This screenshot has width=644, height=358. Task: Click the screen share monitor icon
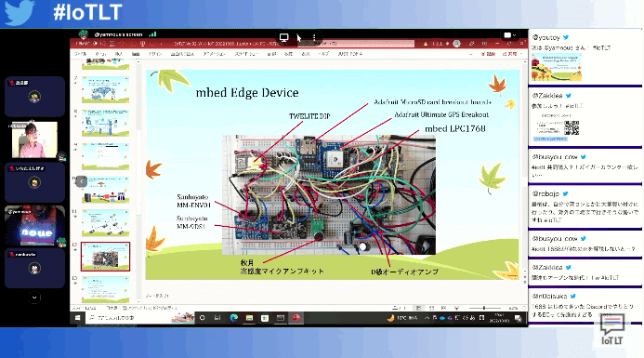point(283,38)
